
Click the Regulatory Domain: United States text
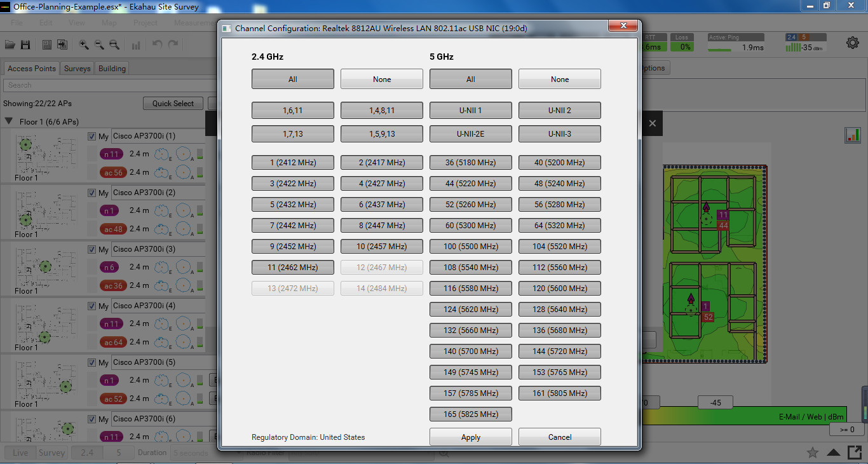tap(308, 437)
